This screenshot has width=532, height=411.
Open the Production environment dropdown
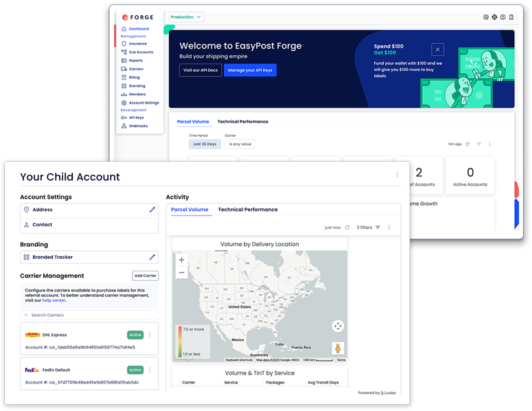pyautogui.click(x=186, y=17)
